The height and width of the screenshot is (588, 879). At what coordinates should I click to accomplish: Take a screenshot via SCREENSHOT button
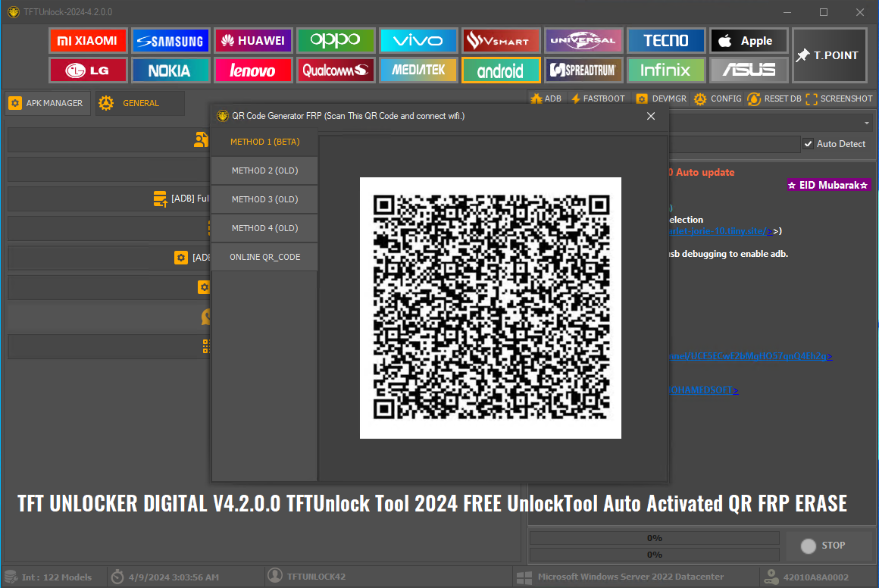(839, 99)
